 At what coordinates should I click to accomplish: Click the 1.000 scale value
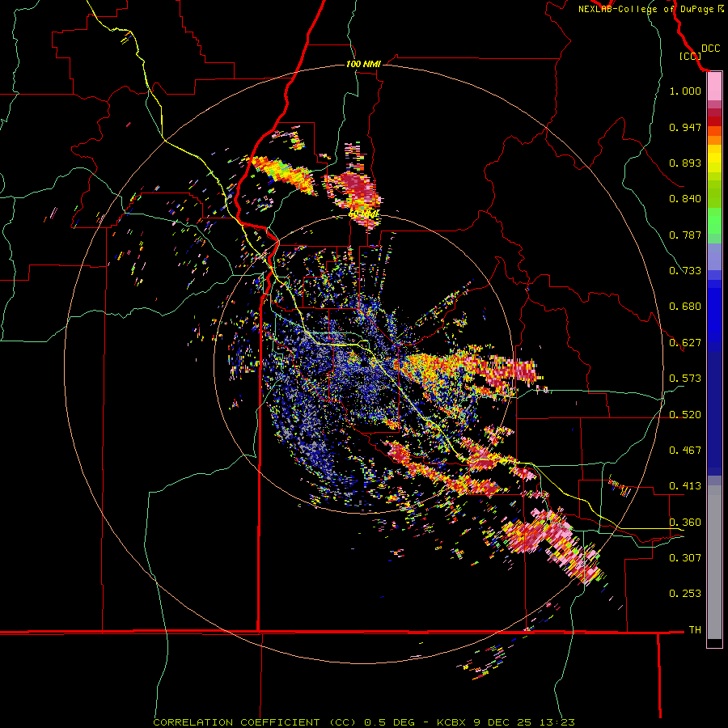coord(685,91)
